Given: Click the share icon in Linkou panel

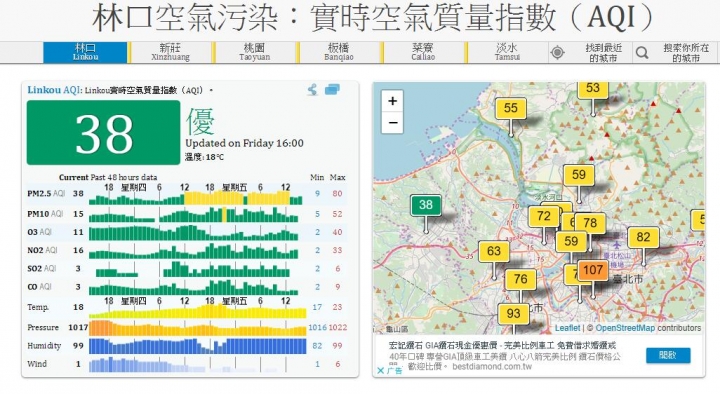Looking at the screenshot, I should 313,90.
